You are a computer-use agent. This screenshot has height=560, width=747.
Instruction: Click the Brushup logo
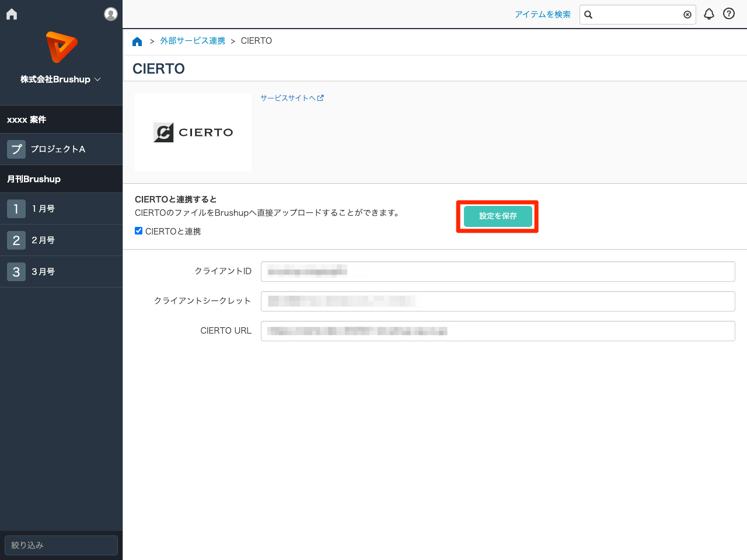[x=61, y=47]
